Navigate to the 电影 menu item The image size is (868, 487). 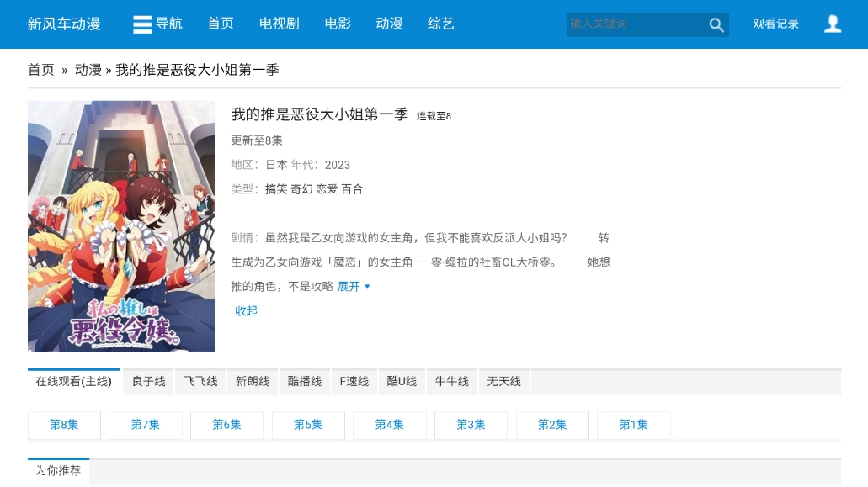[x=337, y=24]
